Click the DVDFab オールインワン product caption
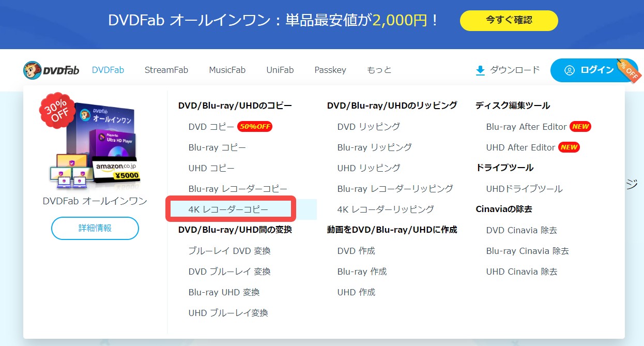 (95, 201)
